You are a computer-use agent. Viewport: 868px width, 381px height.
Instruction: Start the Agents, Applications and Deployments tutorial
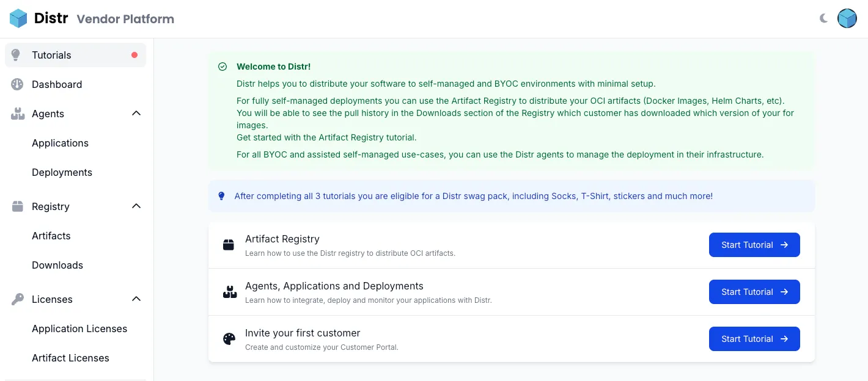(754, 292)
